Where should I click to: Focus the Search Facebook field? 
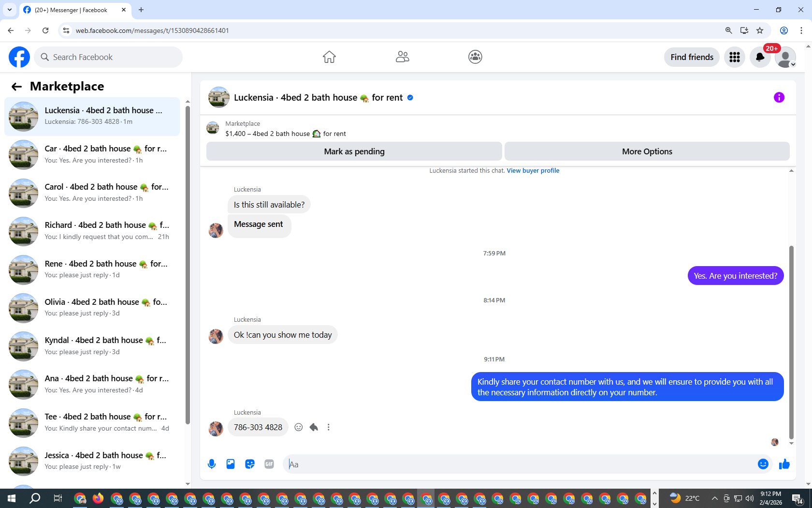(x=108, y=57)
